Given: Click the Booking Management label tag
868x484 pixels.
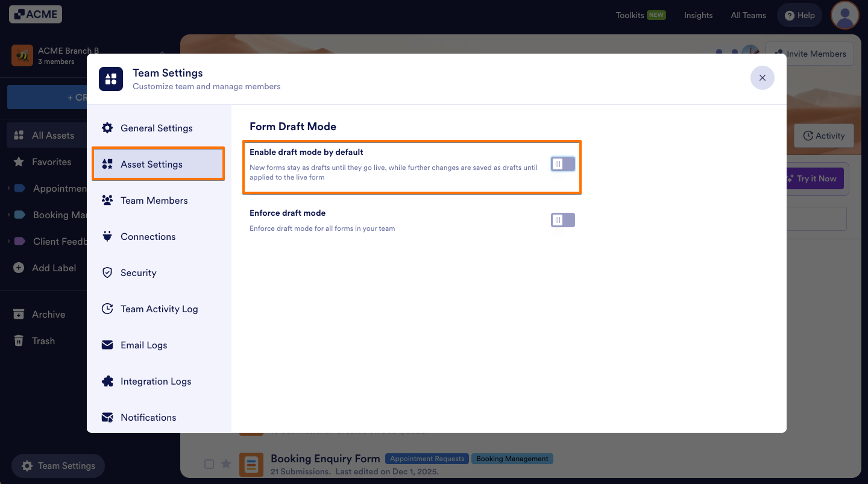Looking at the screenshot, I should [x=512, y=459].
